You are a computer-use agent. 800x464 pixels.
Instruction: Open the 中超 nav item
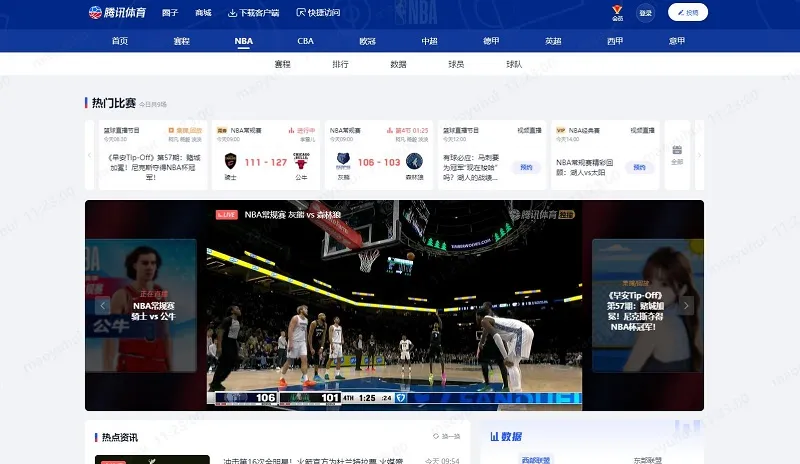[429, 41]
